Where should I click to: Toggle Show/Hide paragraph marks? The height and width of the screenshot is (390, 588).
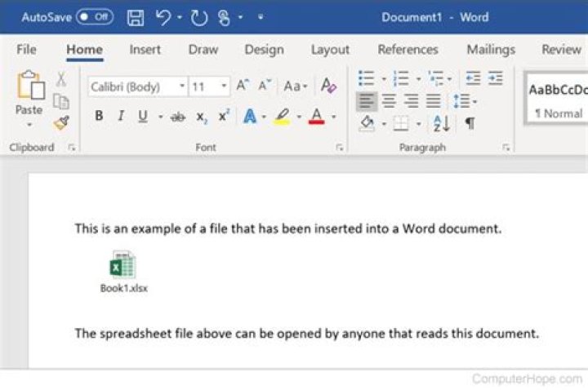(470, 123)
